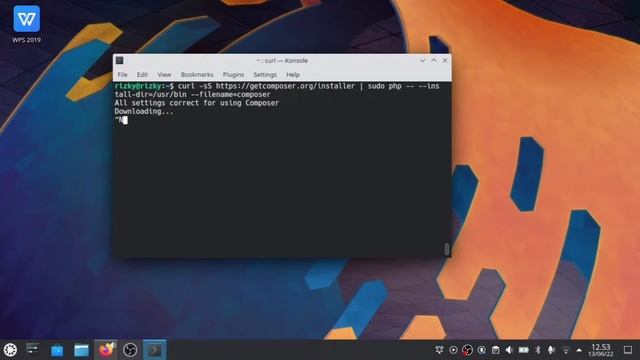Click 'All settings correct for using Composer' text

point(197,103)
